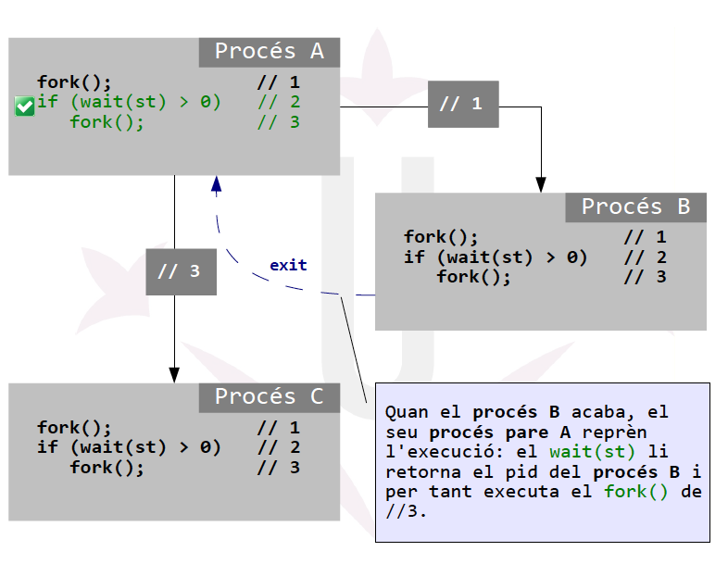Click the first fork() line in Procés B
Image resolution: width=728 pixels, height=564 pixels.
[441, 237]
